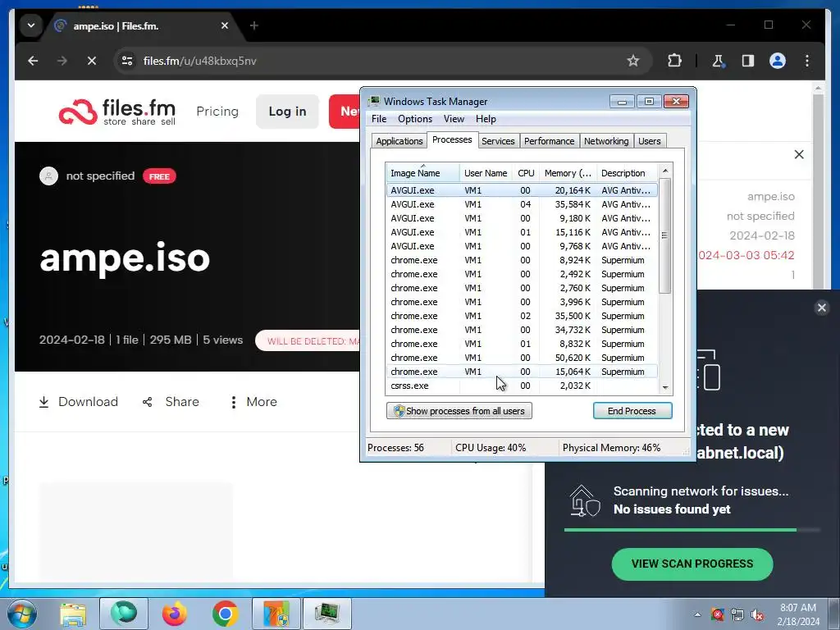Click the End Process button
Screen dimensions: 840x630
coord(632,411)
